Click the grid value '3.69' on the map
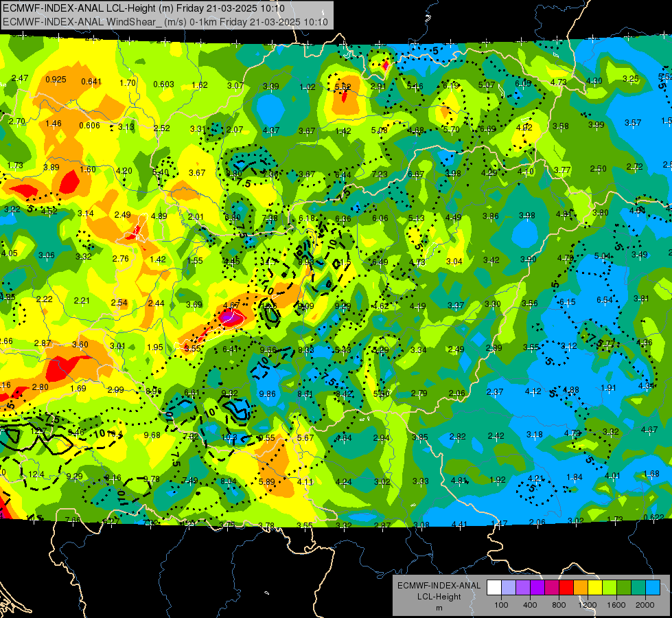 [194, 304]
